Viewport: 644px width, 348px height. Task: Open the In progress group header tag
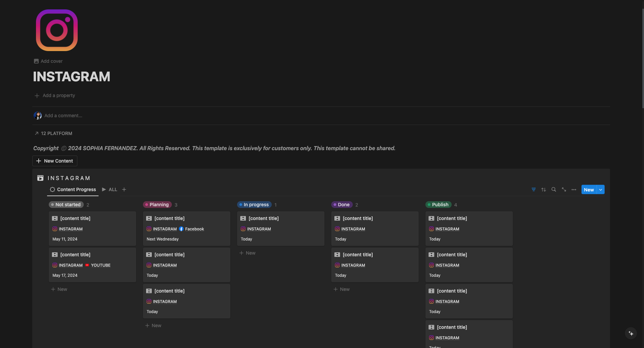tap(254, 205)
